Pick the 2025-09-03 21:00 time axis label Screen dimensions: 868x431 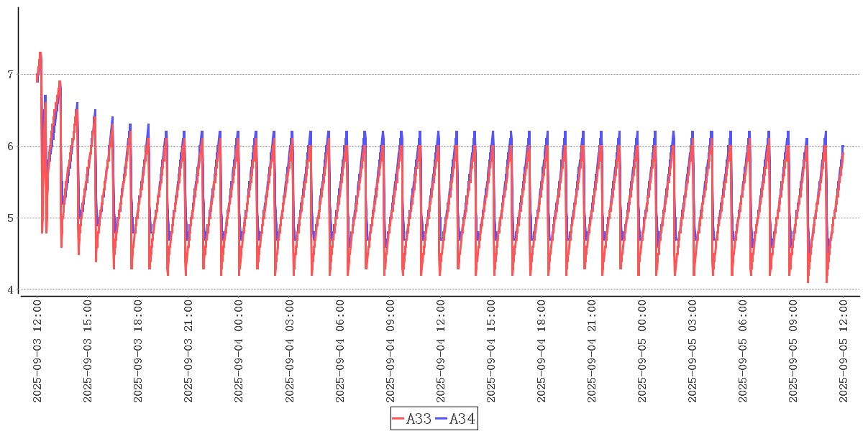tap(188, 351)
